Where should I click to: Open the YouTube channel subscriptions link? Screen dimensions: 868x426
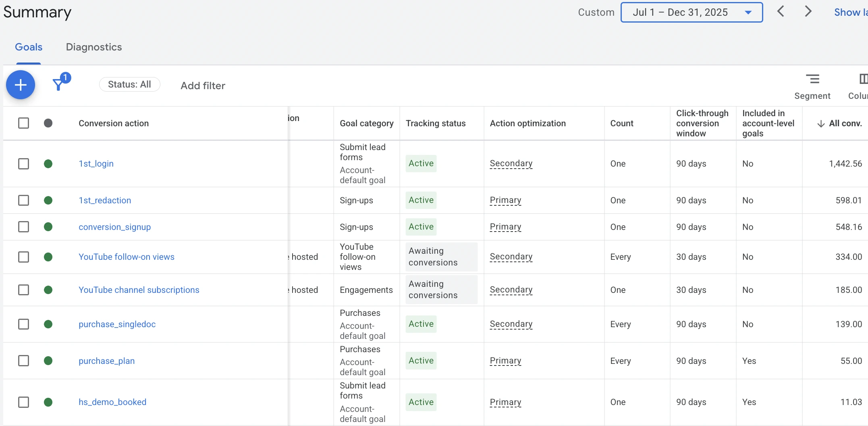(139, 290)
